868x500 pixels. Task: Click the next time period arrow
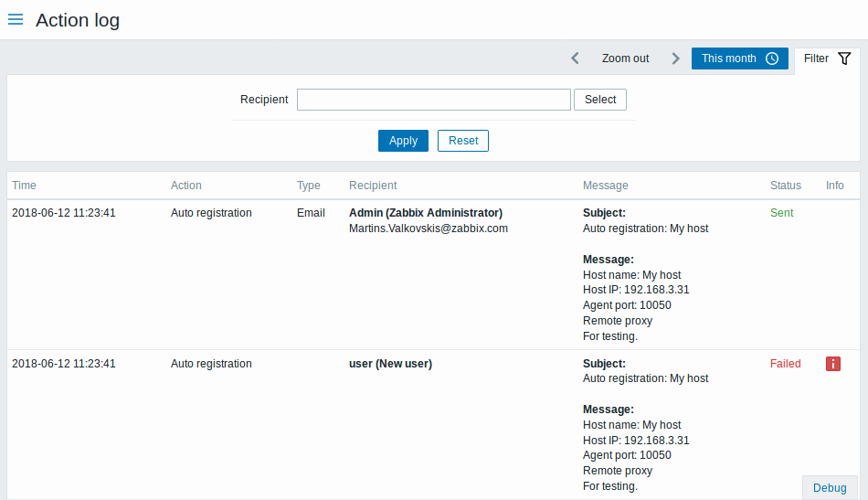click(x=675, y=59)
